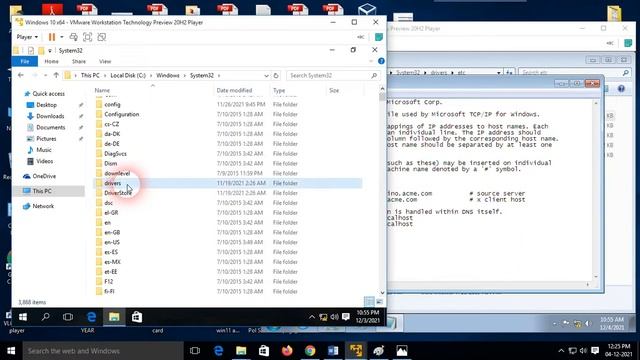Image resolution: width=640 pixels, height=360 pixels.
Task: Select This PC in the address breadcrumb
Action: (90, 76)
